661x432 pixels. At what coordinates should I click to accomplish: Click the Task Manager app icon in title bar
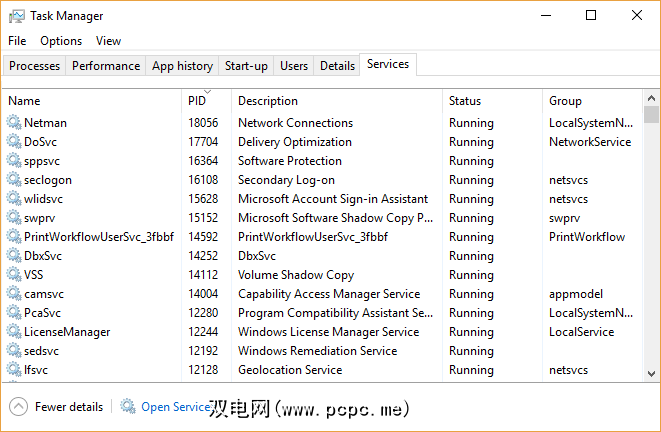click(15, 16)
